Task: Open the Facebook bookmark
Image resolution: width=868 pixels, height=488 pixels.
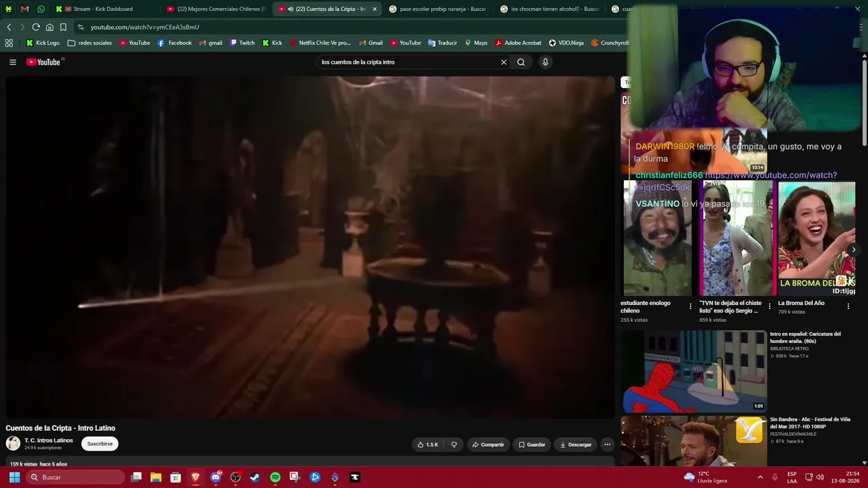Action: coord(174,43)
